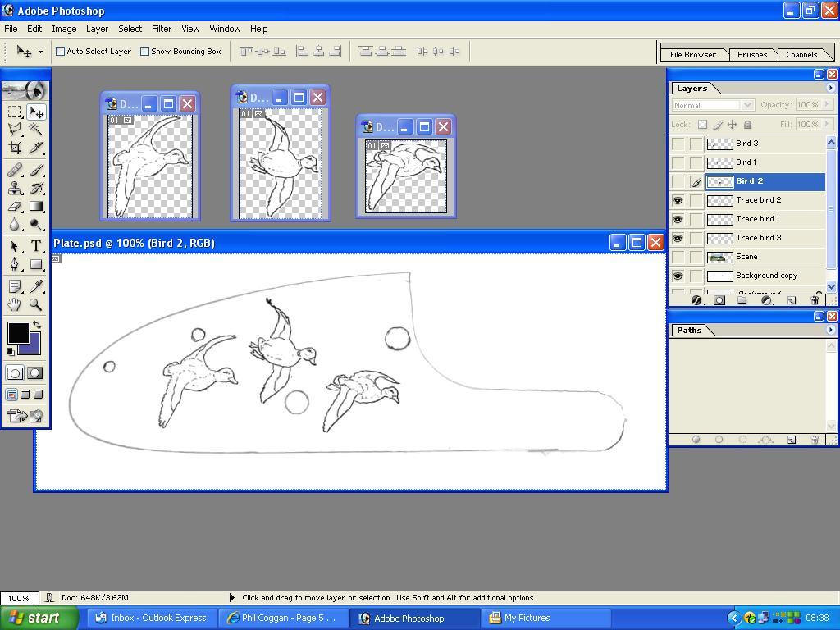The height and width of the screenshot is (630, 840).
Task: Select the Rectangular Marquee tool
Action: pyautogui.click(x=15, y=112)
